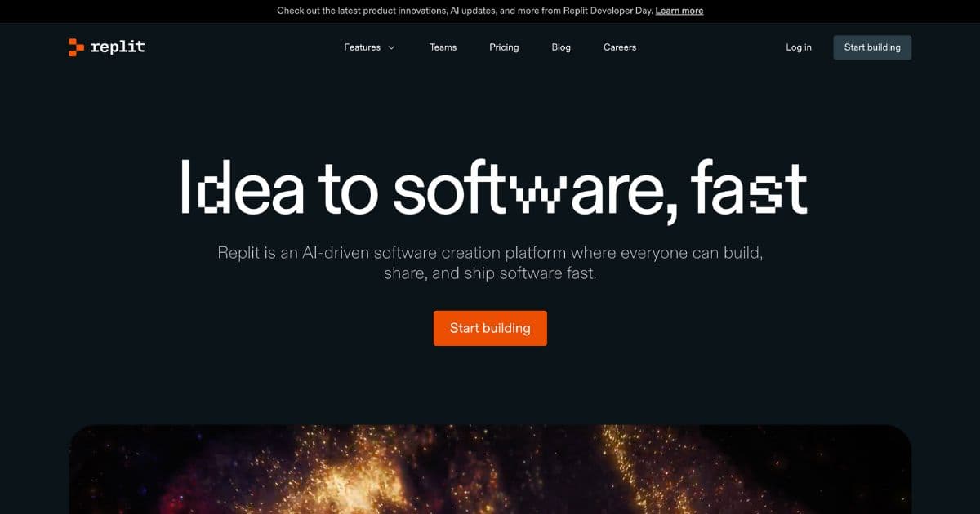
Task: Open the Careers navigation link
Action: coord(620,47)
